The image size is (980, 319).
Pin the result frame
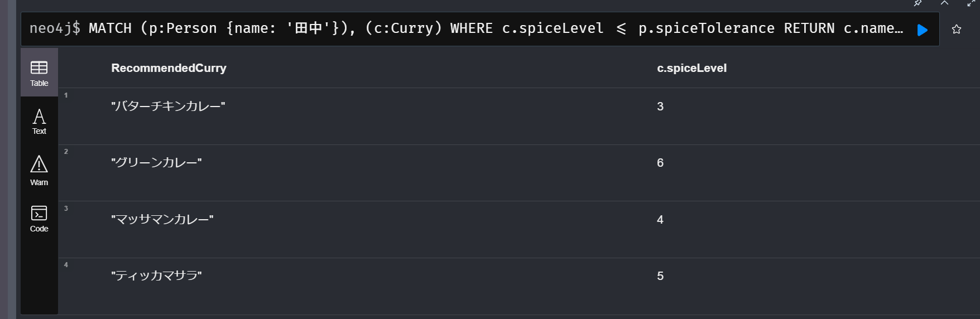917,3
